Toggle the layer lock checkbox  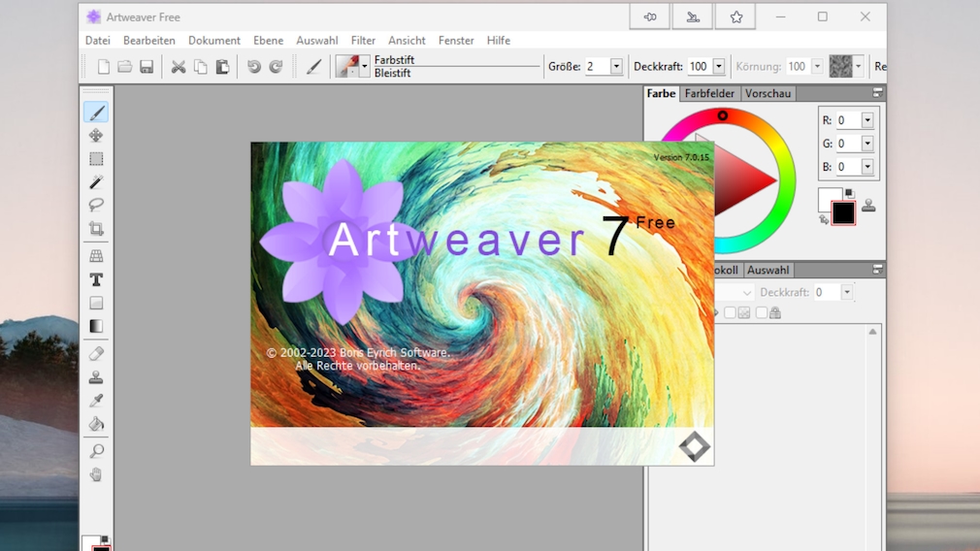point(763,312)
